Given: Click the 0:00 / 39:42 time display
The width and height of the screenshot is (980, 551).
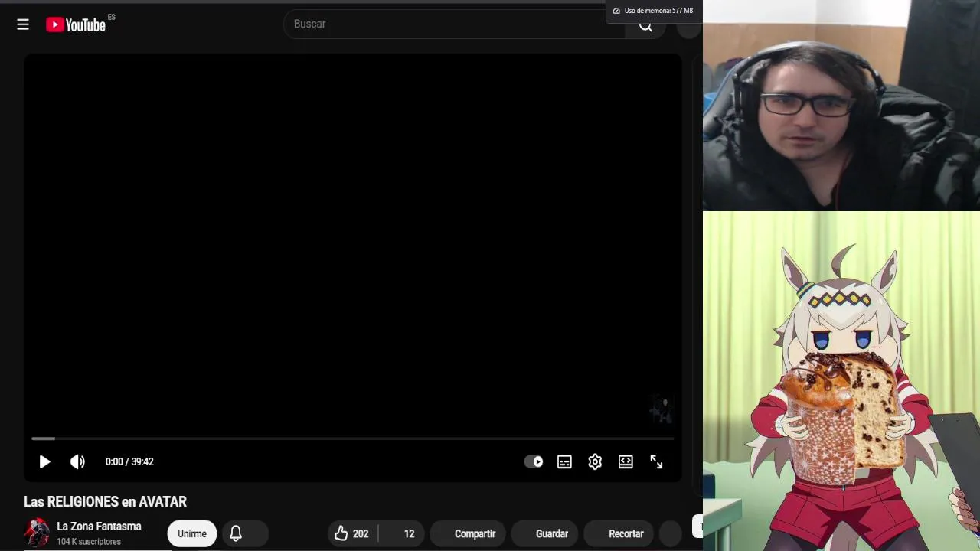Looking at the screenshot, I should tap(129, 461).
